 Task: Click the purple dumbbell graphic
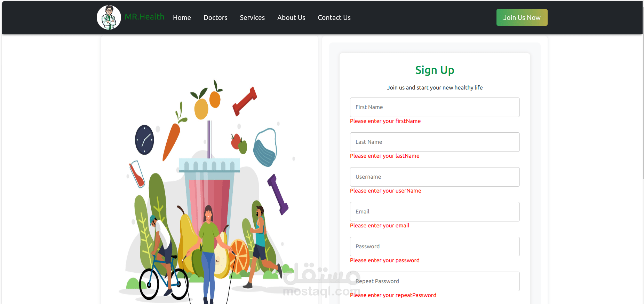[278, 194]
